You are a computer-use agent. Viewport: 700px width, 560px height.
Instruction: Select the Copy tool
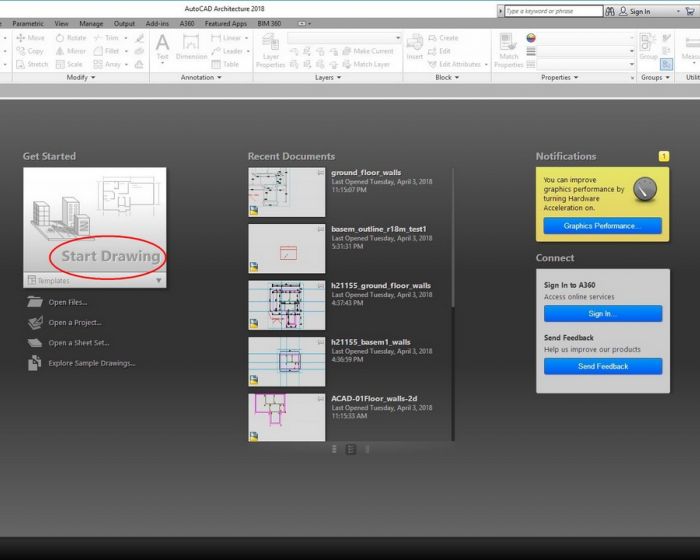[30, 51]
